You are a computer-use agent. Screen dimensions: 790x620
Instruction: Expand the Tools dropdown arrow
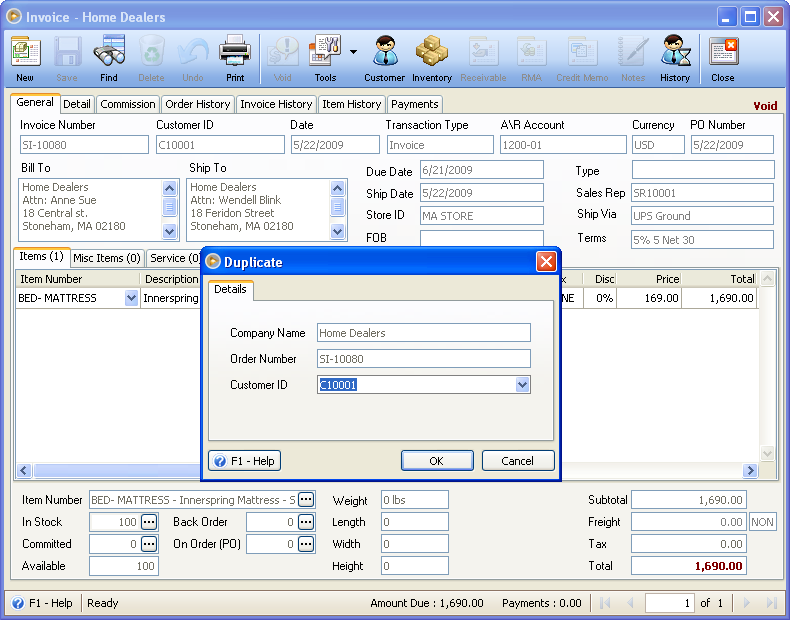click(x=353, y=52)
